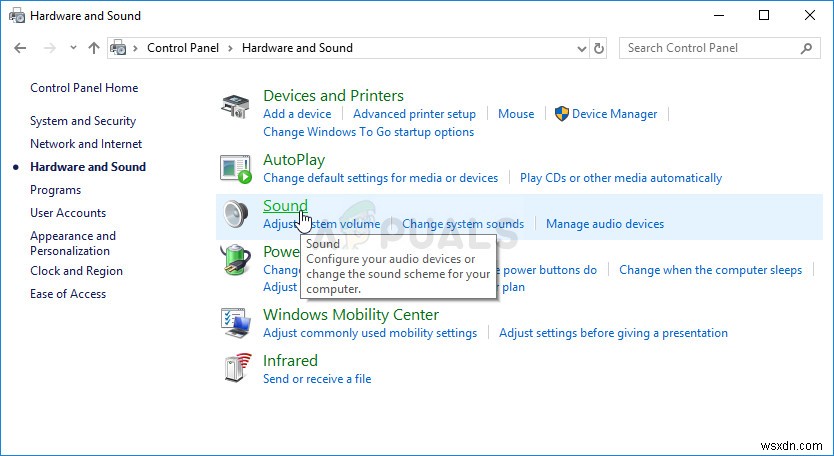834x456 pixels.
Task: Click the AutoPlay icon
Action: pos(236,169)
